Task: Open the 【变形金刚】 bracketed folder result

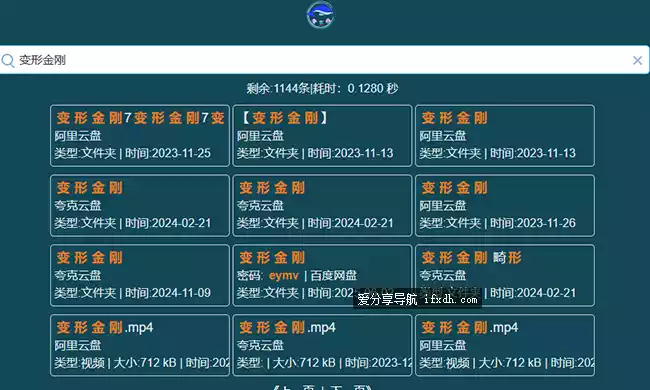Action: [322, 136]
